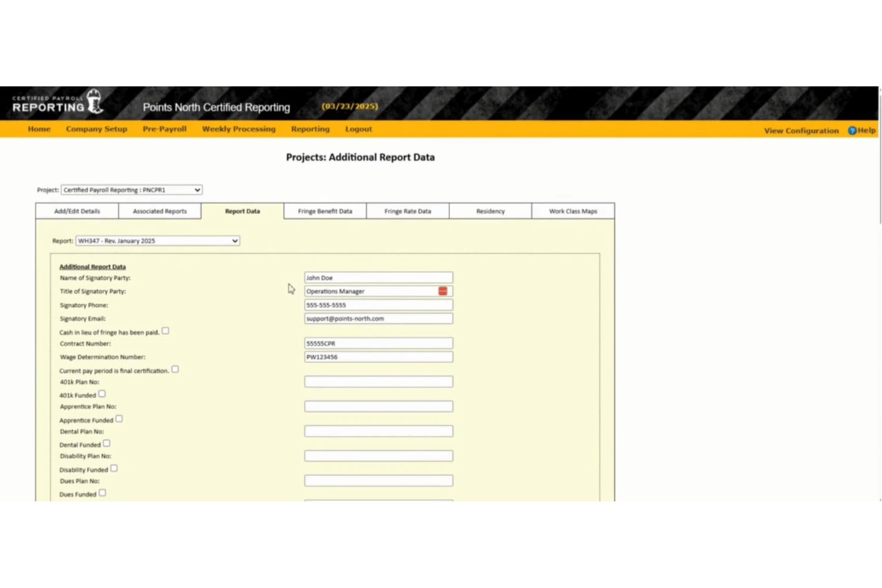Click the Apprentice Plan No field

378,406
